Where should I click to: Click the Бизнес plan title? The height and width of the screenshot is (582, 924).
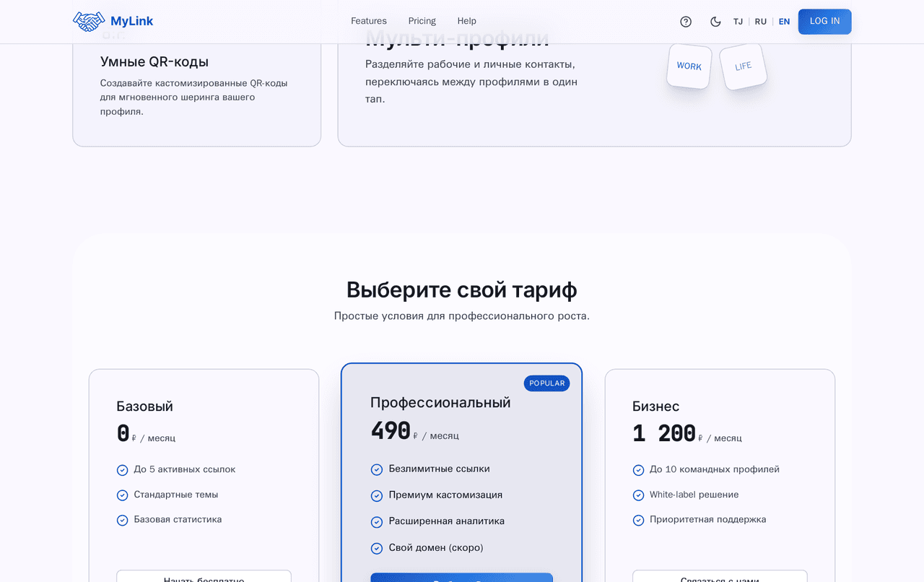655,407
